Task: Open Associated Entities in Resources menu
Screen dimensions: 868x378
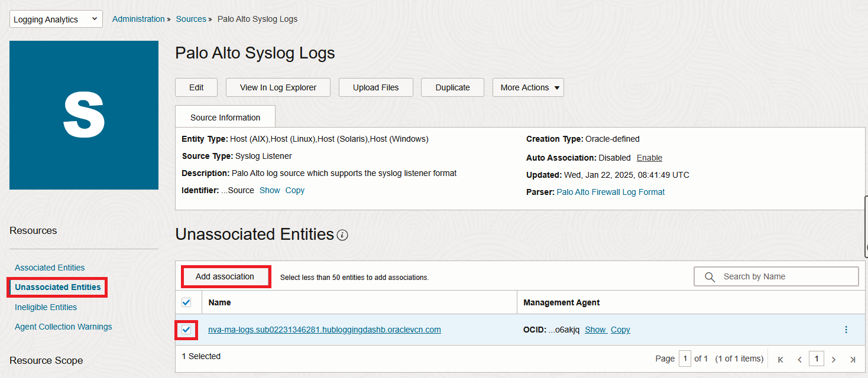Action: coord(50,268)
